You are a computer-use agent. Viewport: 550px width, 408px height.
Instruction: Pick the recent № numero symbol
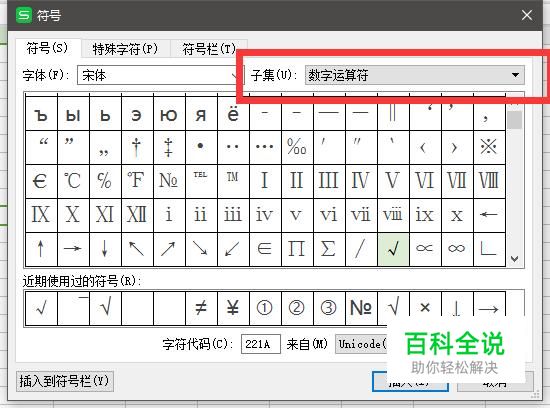361,308
